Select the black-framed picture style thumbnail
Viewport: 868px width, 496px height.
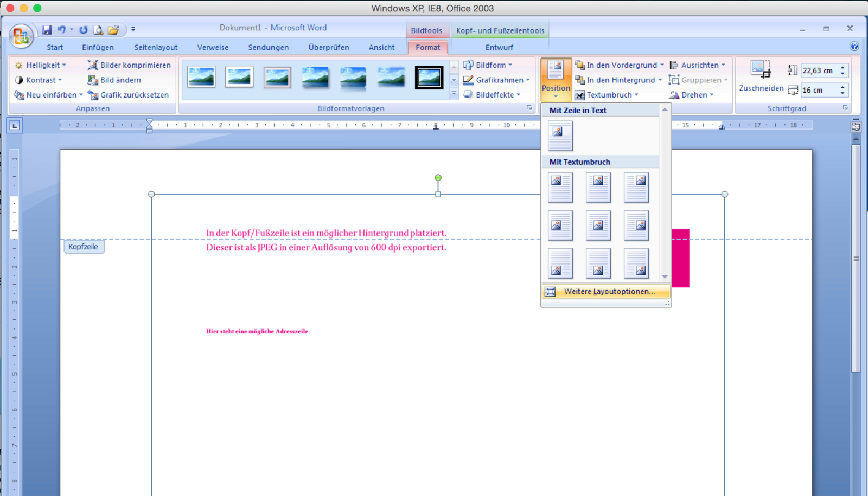429,78
